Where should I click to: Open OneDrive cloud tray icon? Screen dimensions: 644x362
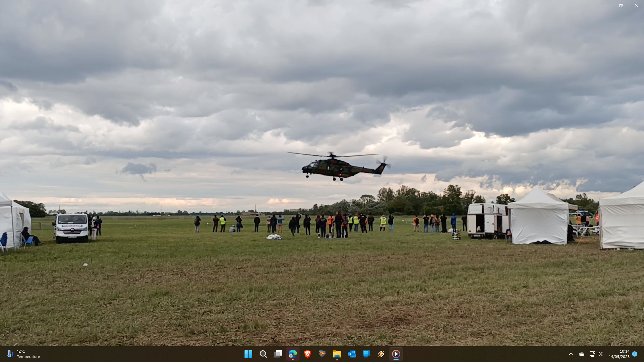pos(582,354)
